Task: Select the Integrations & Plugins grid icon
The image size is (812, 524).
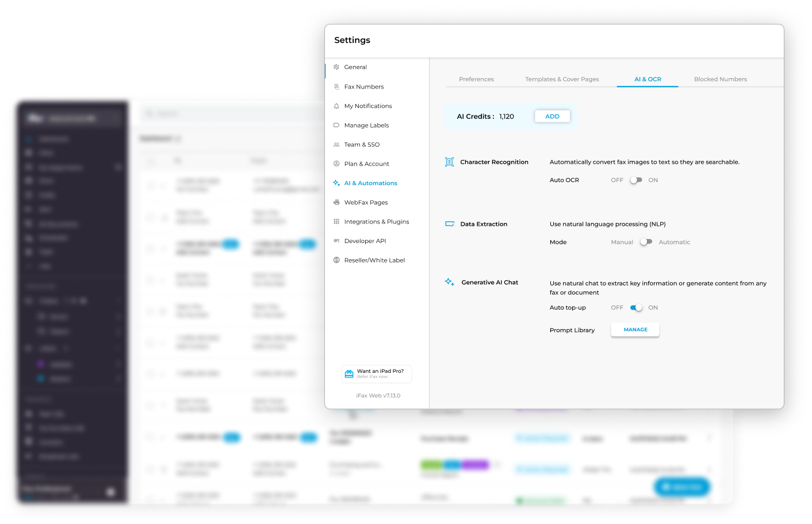Action: pyautogui.click(x=336, y=222)
